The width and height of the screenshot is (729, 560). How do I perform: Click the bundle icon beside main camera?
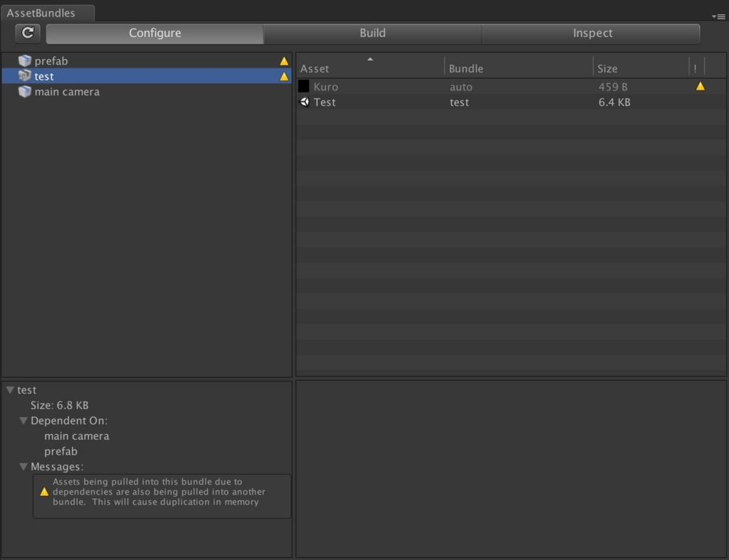coord(24,91)
